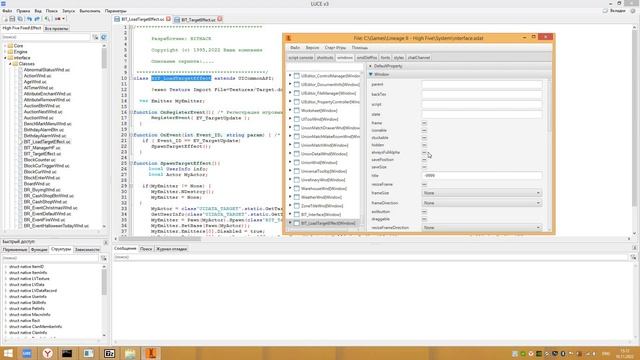Screen dimensions: 640x360
Task: Toggle the frame property checkbox
Action: pyautogui.click(x=424, y=123)
